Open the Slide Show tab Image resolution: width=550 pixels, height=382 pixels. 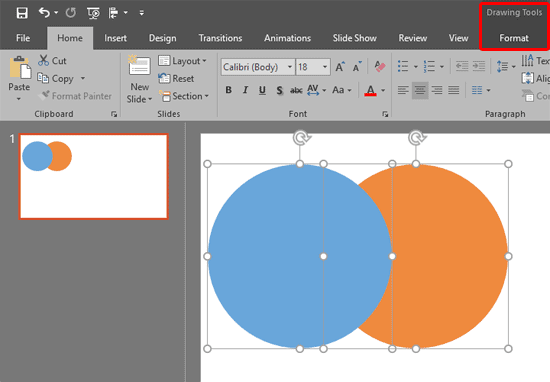pyautogui.click(x=355, y=38)
